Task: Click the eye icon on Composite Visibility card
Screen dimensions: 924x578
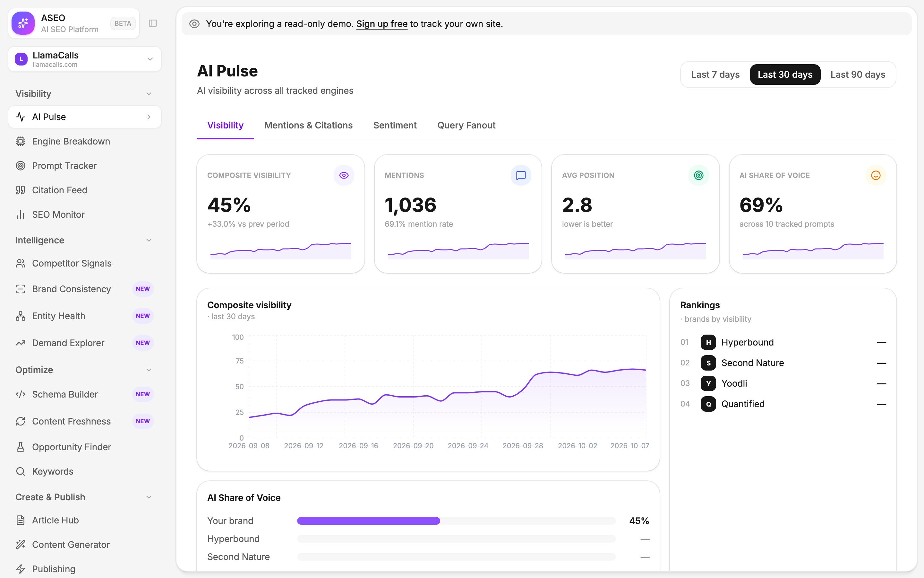Action: [x=344, y=175]
